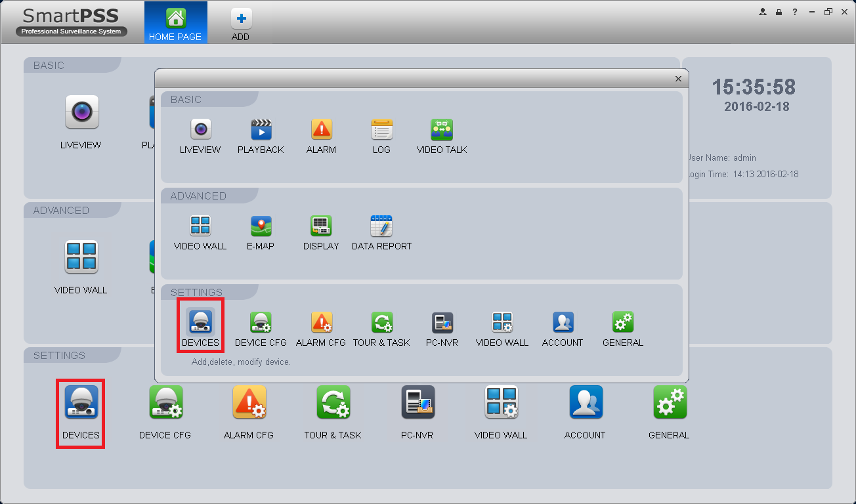The image size is (856, 504).
Task: Open E-Map in the Advanced section
Action: (261, 226)
